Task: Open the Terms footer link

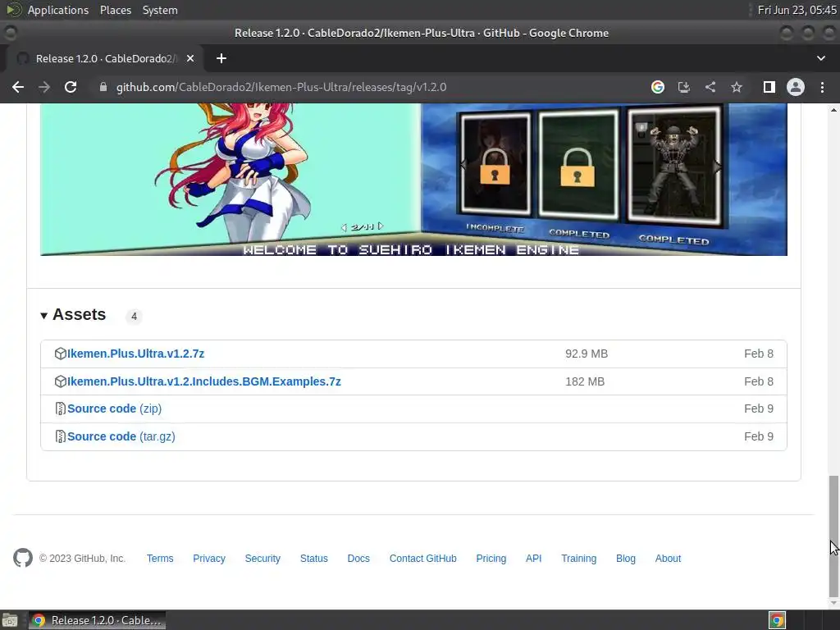Action: (160, 558)
